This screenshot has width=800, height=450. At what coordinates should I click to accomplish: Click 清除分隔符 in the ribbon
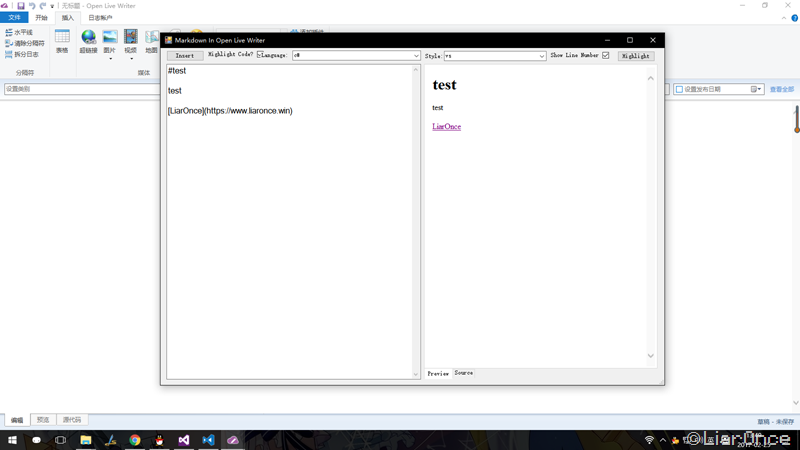pyautogui.click(x=25, y=43)
